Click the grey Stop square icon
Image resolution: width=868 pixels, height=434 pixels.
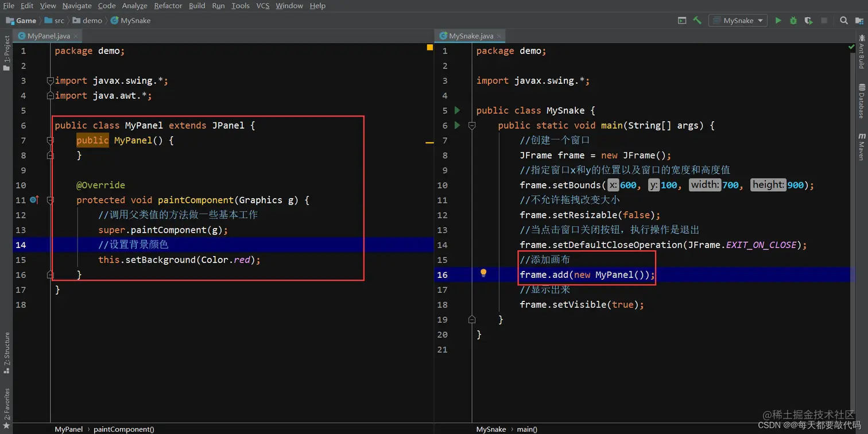tap(824, 21)
